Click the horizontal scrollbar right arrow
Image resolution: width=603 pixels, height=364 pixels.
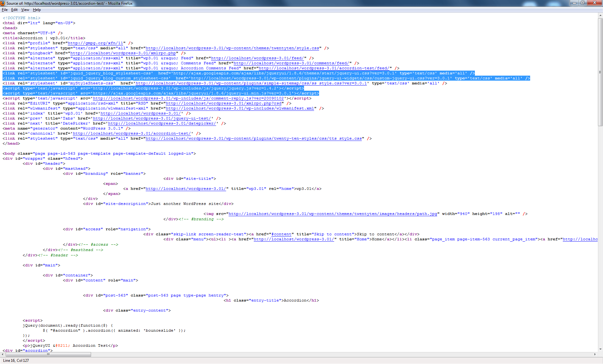595,354
